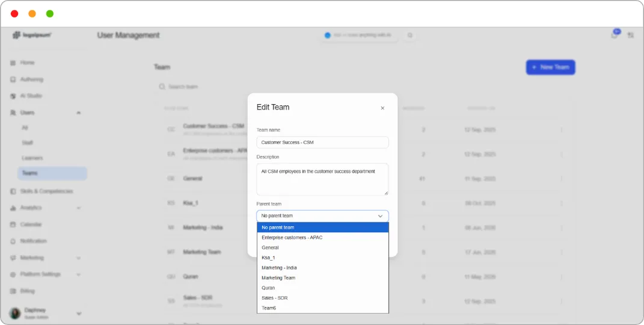
Task: Focus the Description text area
Action: coord(322,179)
